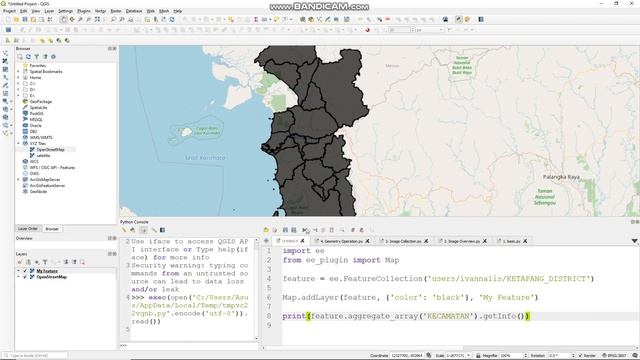Click the Layers panel filter icon
Image resolution: width=640 pixels, height=360 pixels.
[45, 262]
